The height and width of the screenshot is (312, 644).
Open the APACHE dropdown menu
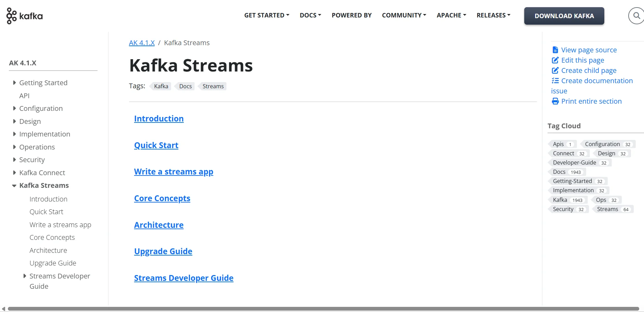coord(451,15)
